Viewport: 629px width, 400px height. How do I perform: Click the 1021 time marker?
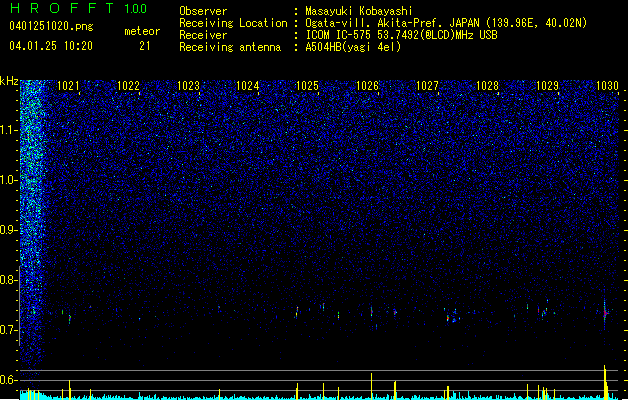68,86
